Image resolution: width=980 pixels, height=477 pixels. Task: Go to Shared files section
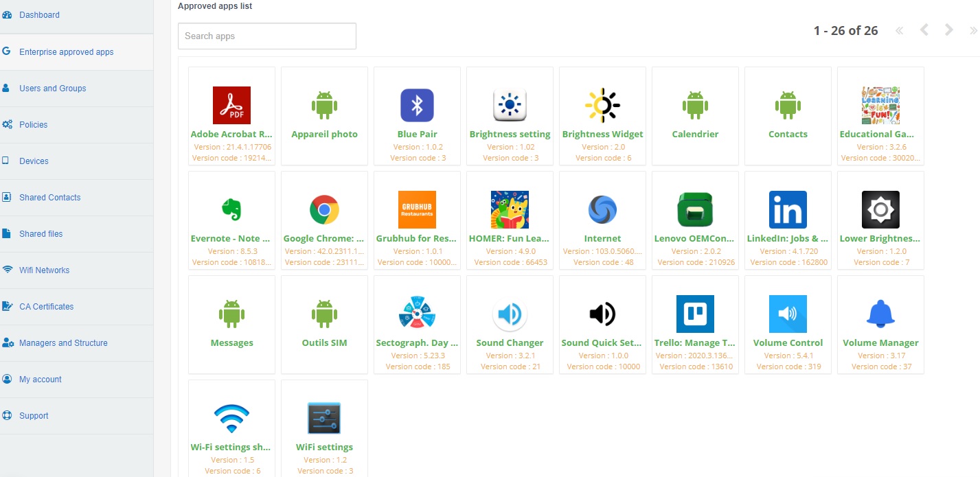pos(76,234)
